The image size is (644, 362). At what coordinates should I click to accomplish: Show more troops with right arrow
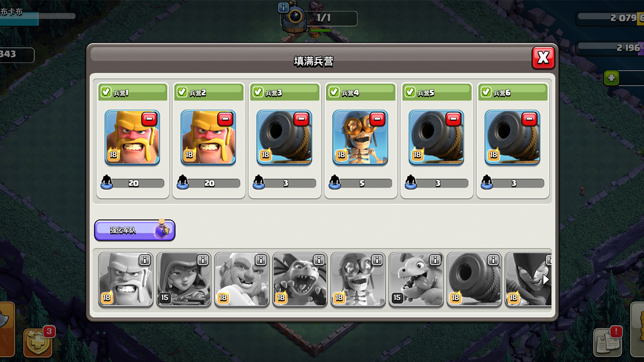click(x=545, y=280)
